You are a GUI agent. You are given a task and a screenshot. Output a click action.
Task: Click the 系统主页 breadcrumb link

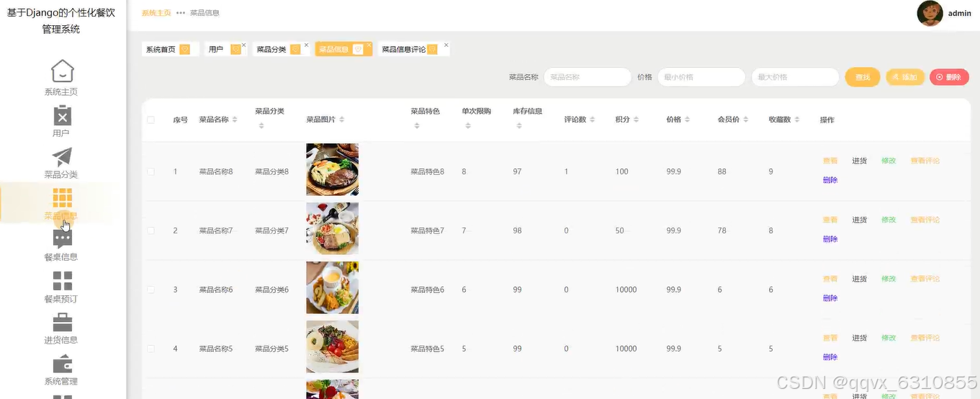[156, 13]
